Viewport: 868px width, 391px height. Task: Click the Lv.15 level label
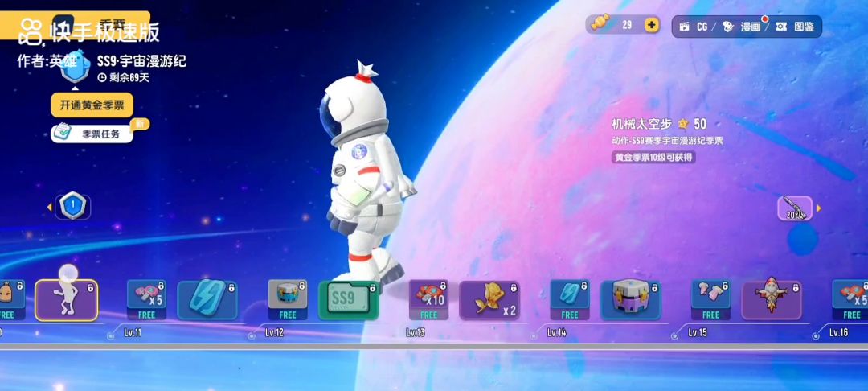click(697, 333)
